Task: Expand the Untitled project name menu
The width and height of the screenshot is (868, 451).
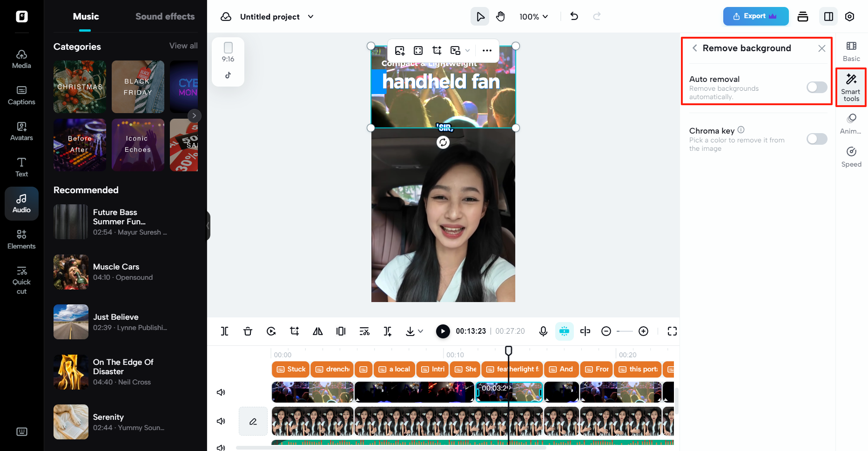Action: click(x=310, y=16)
